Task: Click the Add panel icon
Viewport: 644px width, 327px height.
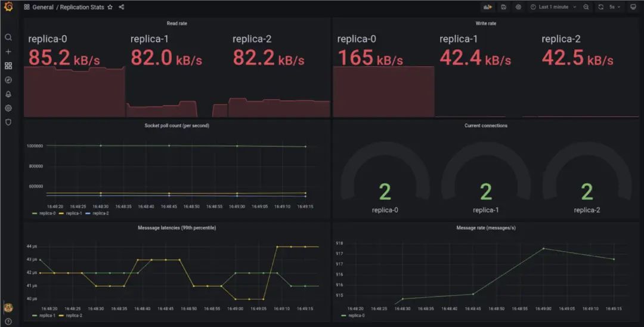Action: (x=488, y=7)
